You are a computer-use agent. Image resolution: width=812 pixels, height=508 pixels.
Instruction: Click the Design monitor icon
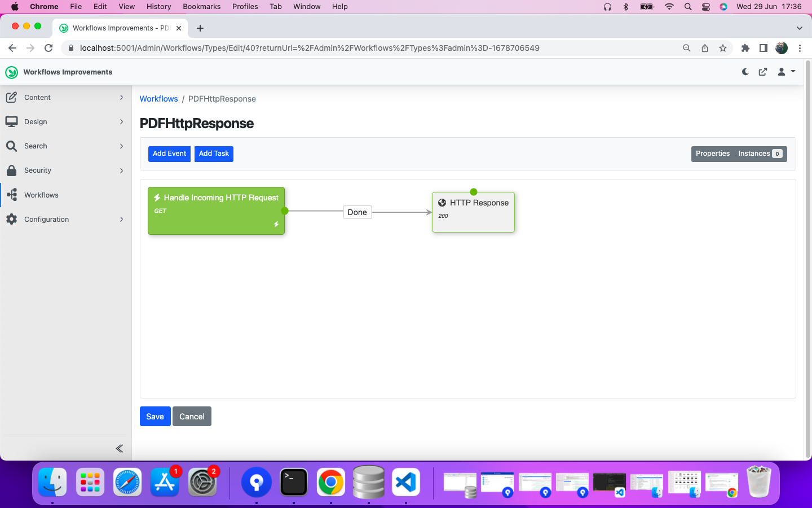(x=11, y=121)
